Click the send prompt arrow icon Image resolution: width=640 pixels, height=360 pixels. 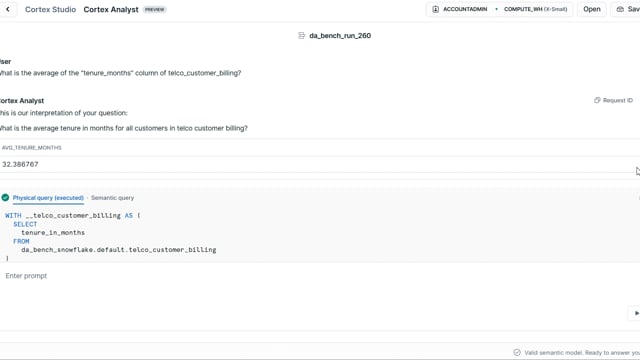(636, 313)
